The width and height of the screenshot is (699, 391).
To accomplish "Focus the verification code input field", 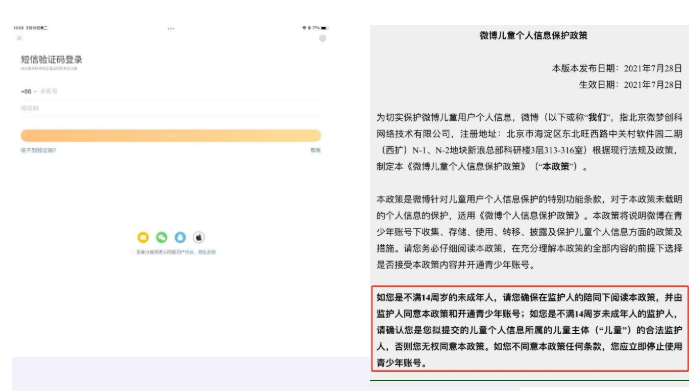I will (171, 108).
